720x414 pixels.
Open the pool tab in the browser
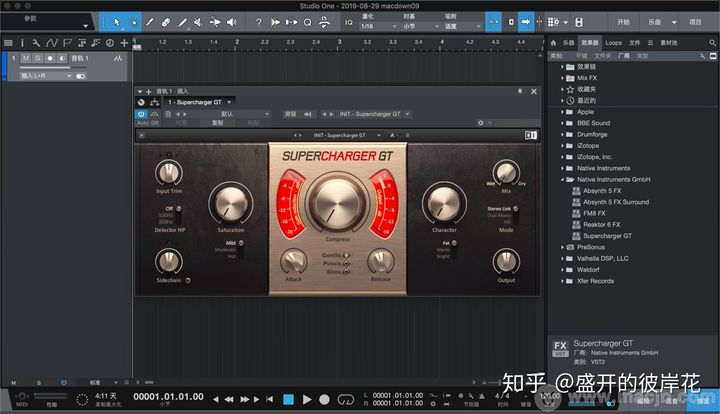(669, 43)
